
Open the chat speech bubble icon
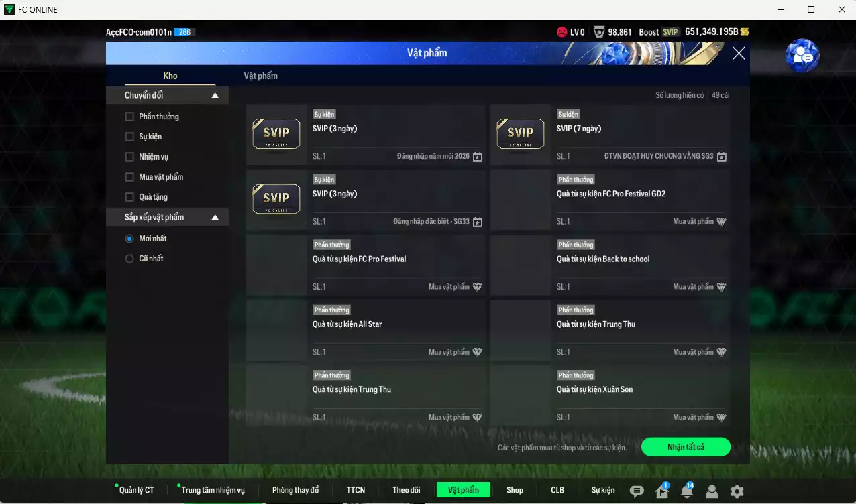click(x=637, y=491)
